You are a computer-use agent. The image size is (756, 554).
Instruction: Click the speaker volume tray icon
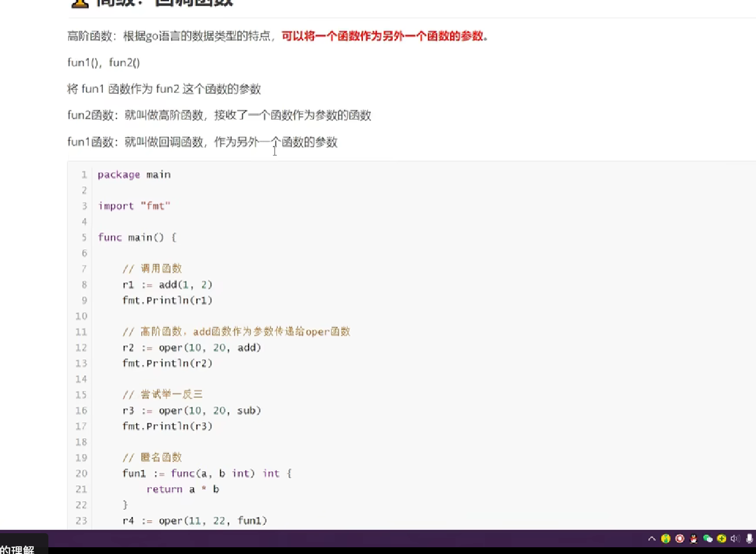tap(735, 539)
